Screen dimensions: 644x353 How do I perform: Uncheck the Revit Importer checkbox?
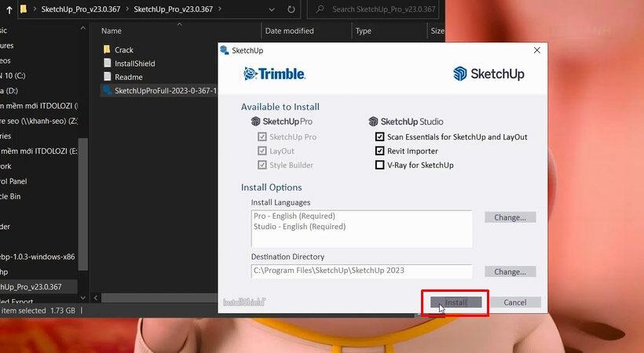380,151
